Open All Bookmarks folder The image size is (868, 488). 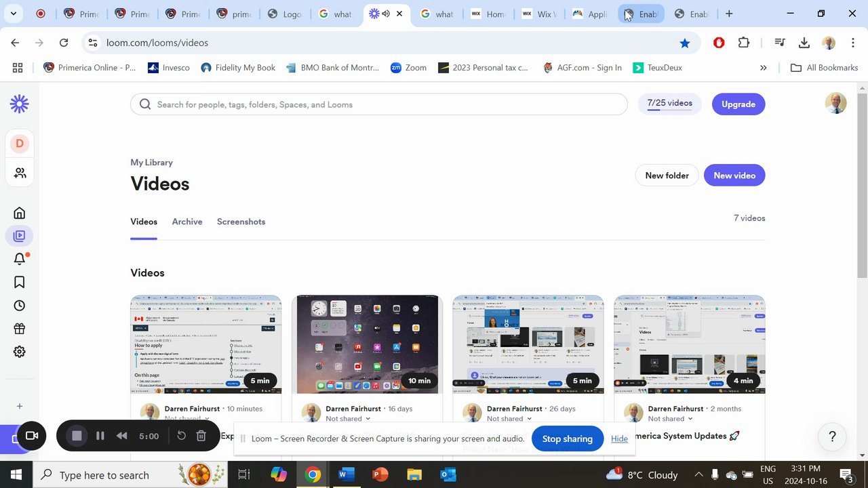[825, 68]
